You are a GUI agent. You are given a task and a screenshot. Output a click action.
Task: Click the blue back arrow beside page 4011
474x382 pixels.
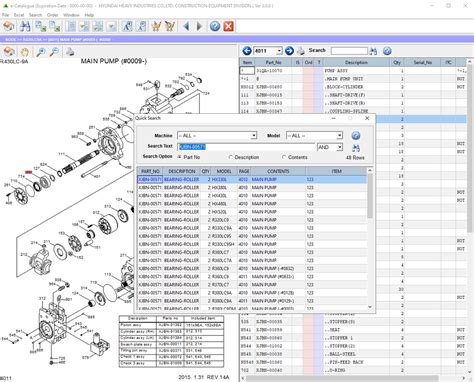tap(247, 51)
